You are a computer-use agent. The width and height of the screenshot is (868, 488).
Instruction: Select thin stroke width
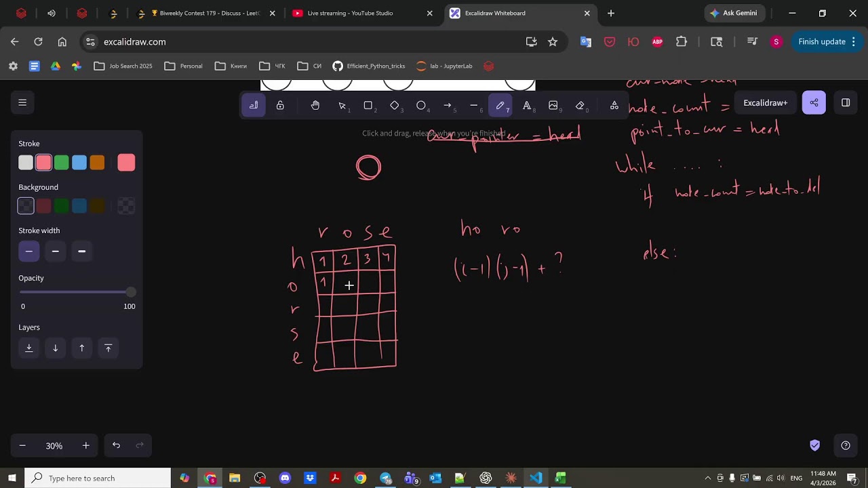tap(29, 251)
